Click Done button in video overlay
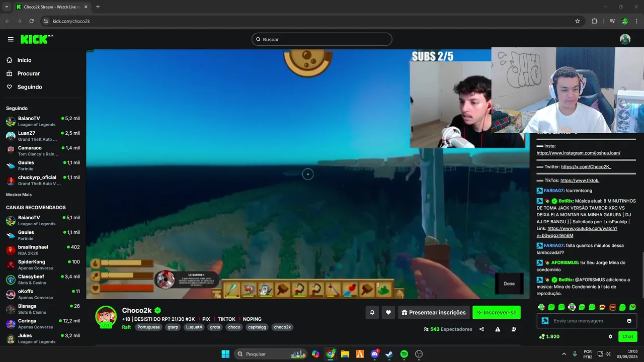The image size is (644, 362). (509, 284)
